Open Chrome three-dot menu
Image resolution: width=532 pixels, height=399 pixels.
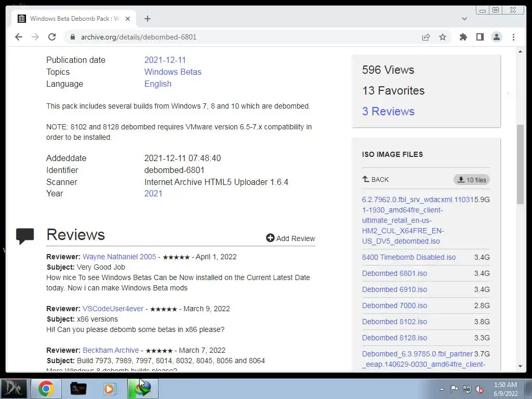513,37
